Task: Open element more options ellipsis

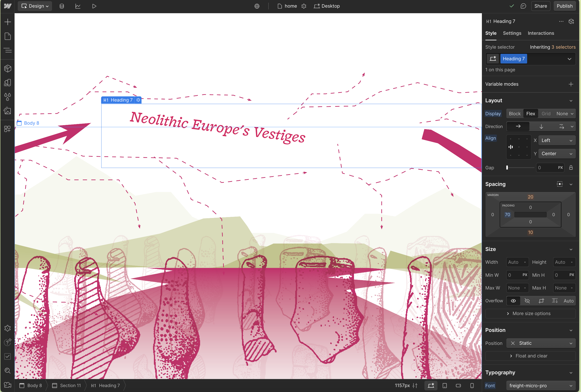Action: point(561,21)
